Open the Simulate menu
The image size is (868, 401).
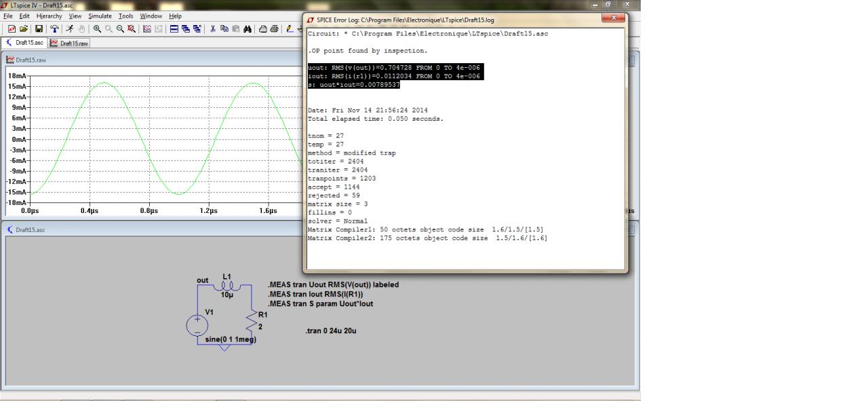[100, 16]
